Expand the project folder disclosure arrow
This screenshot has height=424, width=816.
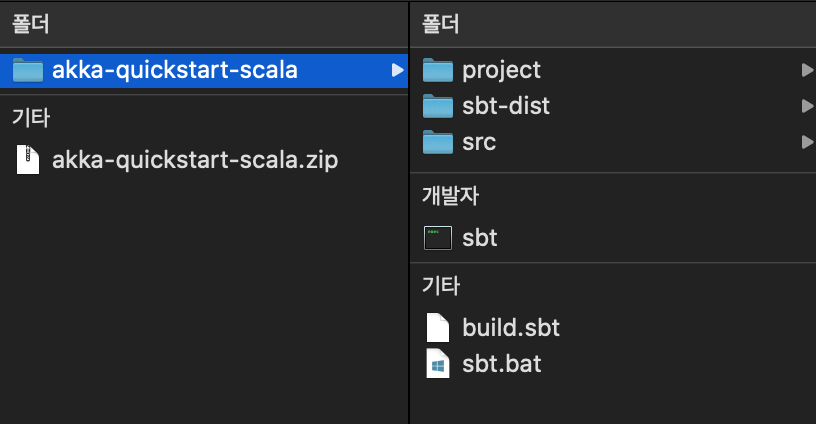[807, 70]
